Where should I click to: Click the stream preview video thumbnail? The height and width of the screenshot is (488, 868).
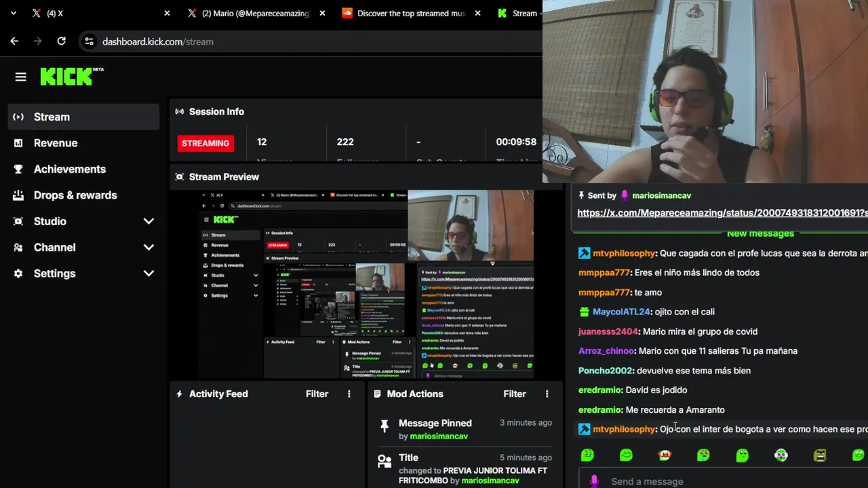(366, 284)
